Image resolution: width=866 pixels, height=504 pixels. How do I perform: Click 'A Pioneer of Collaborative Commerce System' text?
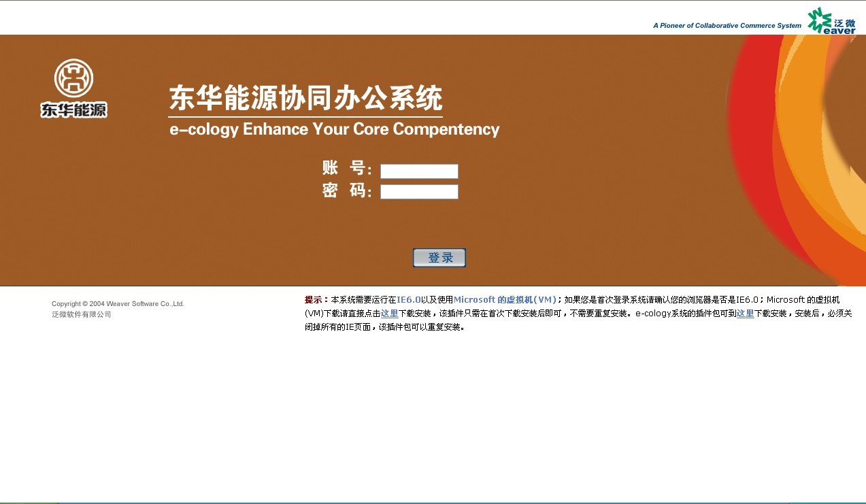click(727, 26)
